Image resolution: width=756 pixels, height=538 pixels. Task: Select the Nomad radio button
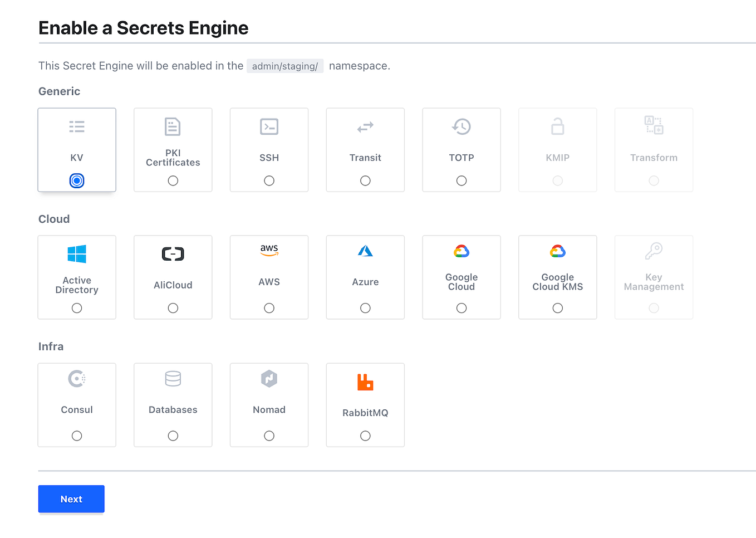269,436
